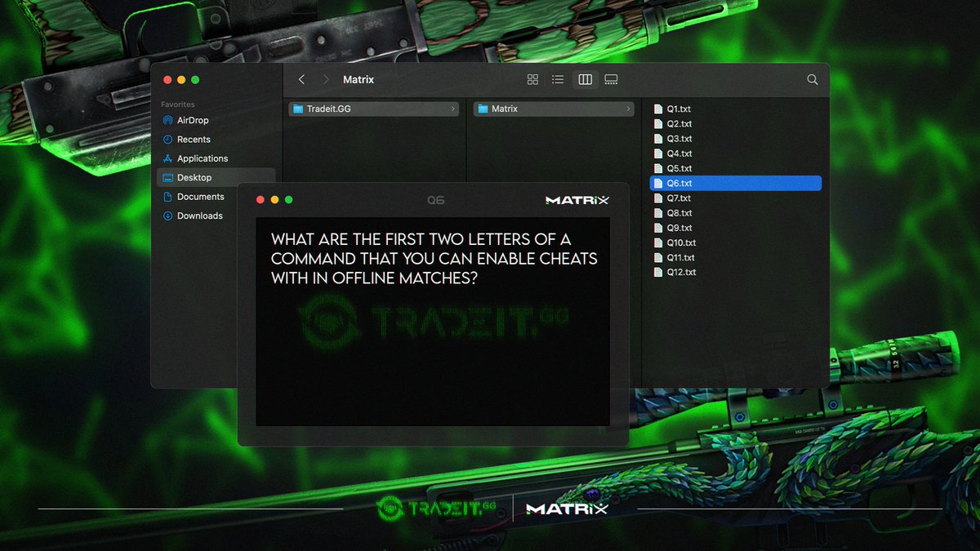
Task: Click the Recents clock icon
Action: click(x=168, y=140)
